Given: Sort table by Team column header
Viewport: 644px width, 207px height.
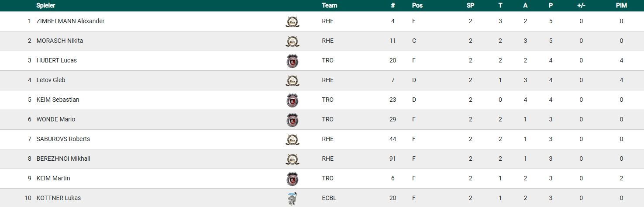Looking at the screenshot, I should coord(329,6).
